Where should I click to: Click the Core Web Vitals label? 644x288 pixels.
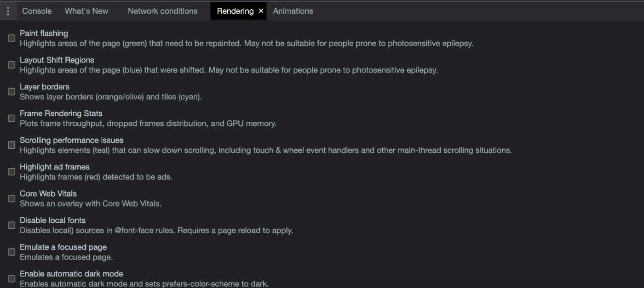[x=48, y=193]
